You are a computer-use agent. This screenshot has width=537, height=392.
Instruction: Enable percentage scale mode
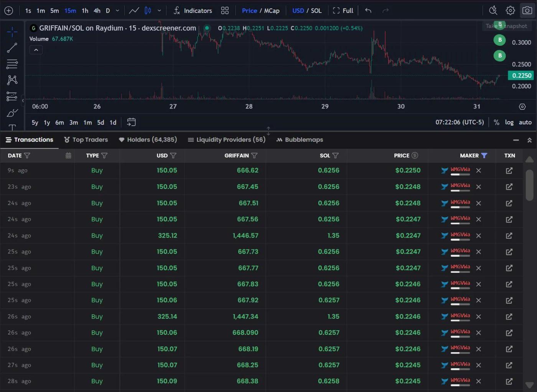click(496, 122)
